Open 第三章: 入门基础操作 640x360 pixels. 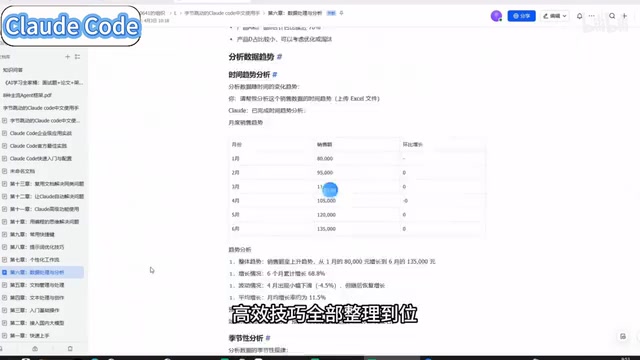point(35,310)
